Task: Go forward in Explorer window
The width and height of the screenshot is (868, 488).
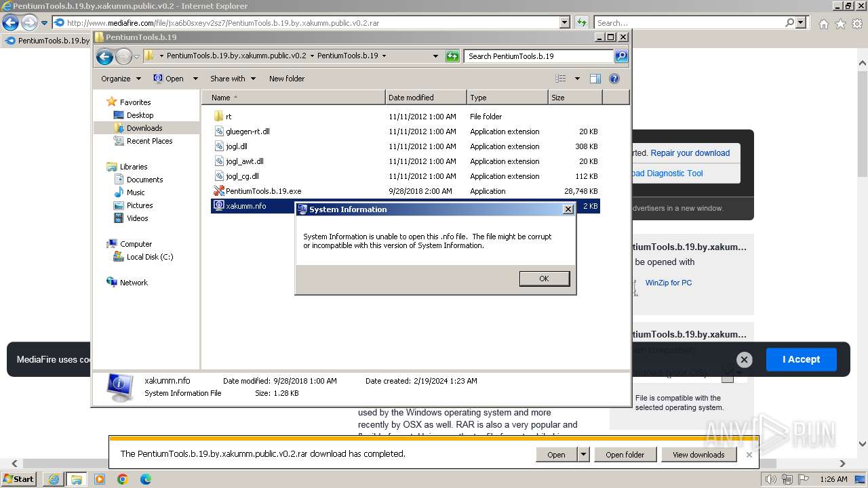Action: 123,56
